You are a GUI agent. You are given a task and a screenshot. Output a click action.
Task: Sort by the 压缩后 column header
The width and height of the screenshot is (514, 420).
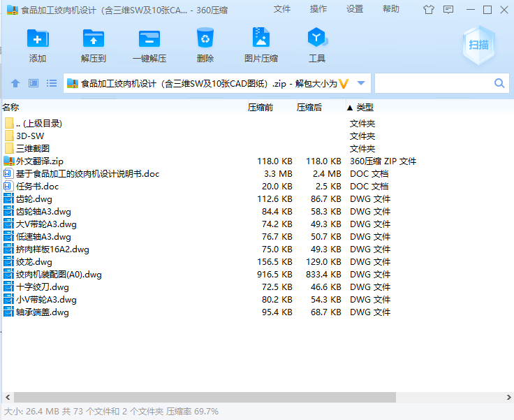pyautogui.click(x=309, y=108)
